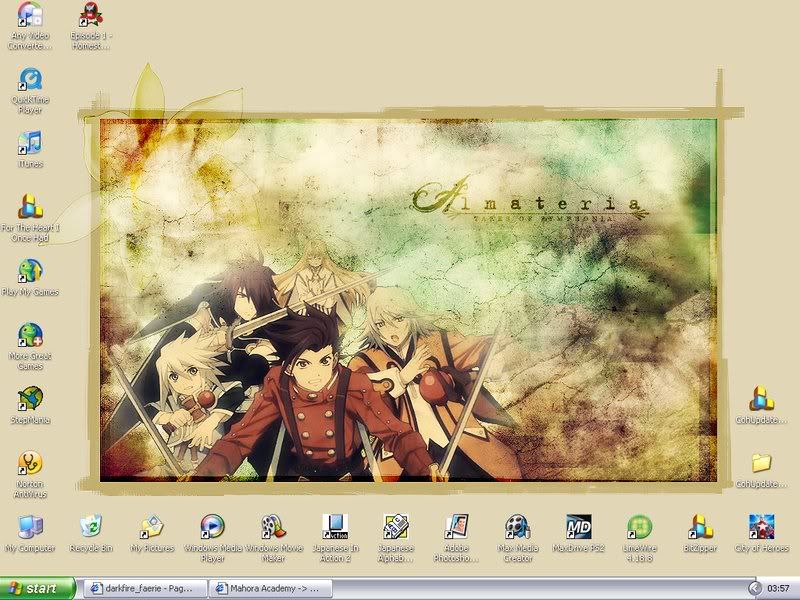
Task: Switch to the darkfire_faerie taskbar window
Action: click(x=144, y=589)
